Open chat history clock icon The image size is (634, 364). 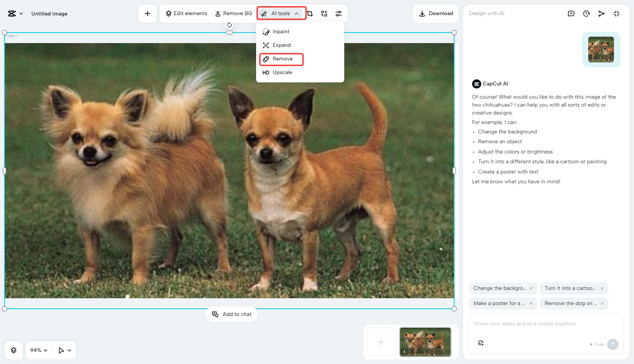(586, 14)
